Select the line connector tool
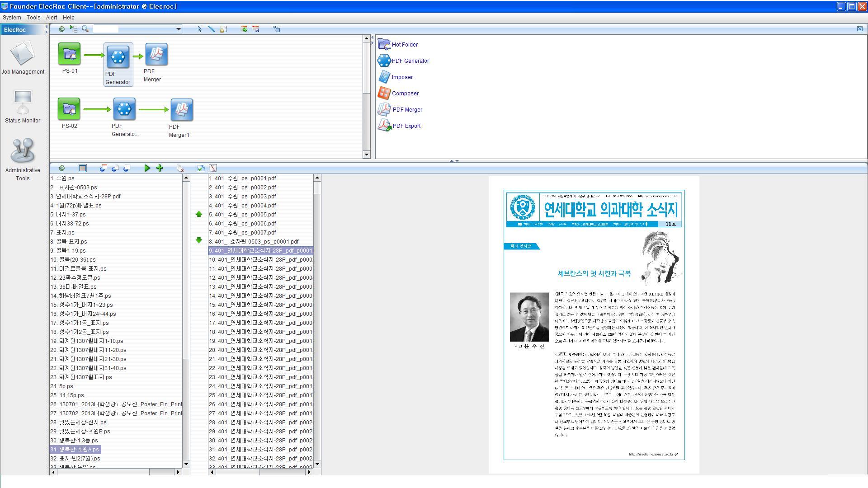This screenshot has height=488, width=868. click(x=211, y=29)
